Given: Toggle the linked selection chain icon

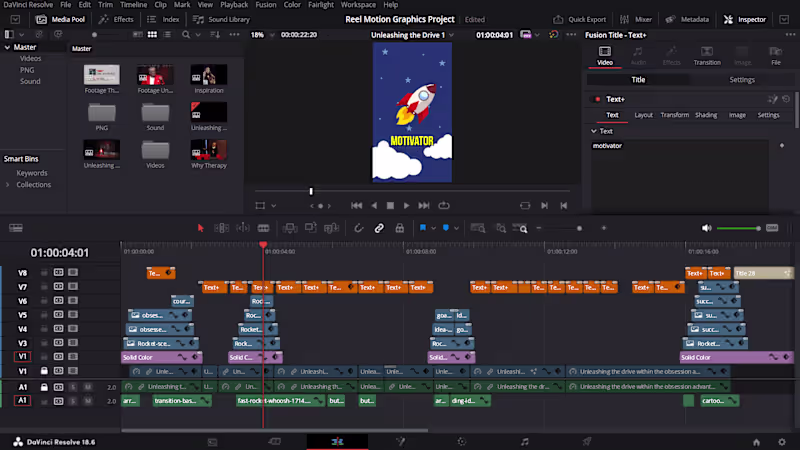Looking at the screenshot, I should tap(379, 228).
